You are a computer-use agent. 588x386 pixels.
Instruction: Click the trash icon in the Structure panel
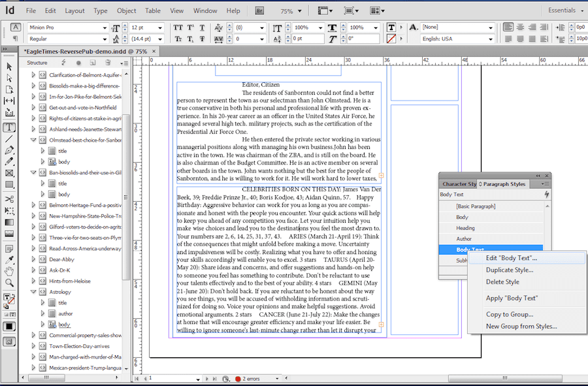[108, 63]
